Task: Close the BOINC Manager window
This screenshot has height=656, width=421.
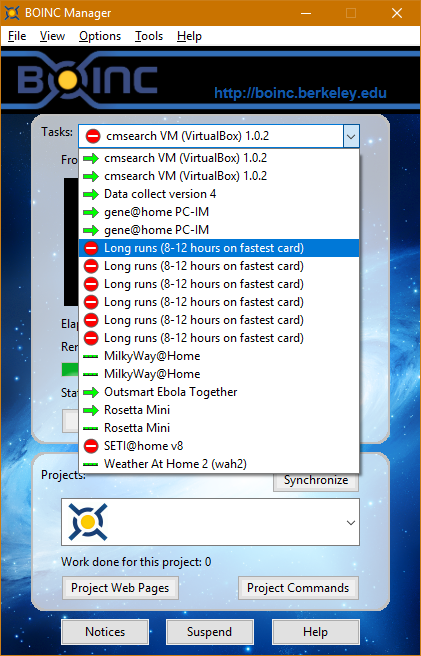Action: coord(397,13)
